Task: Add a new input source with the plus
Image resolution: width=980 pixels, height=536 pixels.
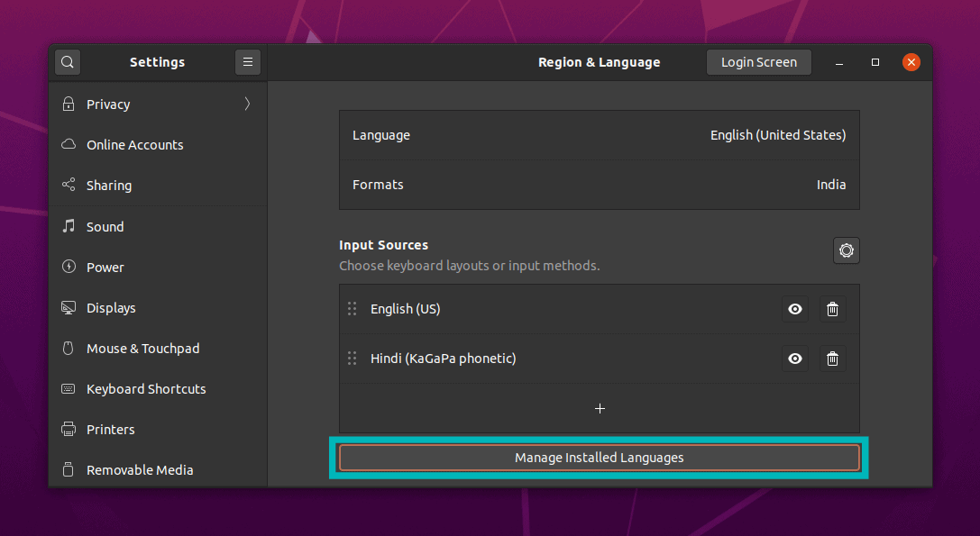Action: pyautogui.click(x=599, y=408)
